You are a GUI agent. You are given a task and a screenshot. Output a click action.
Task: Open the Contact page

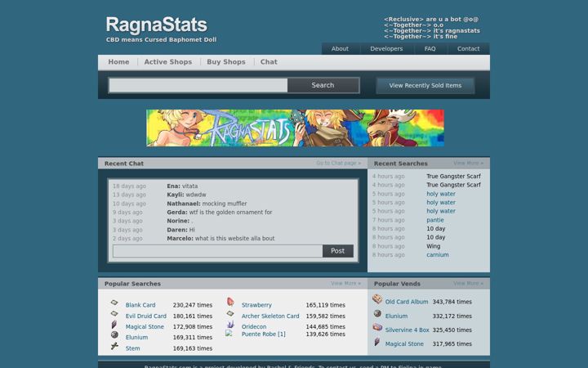click(468, 49)
